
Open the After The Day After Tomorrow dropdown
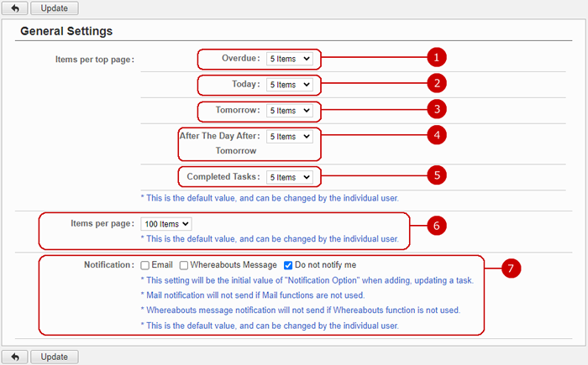click(289, 136)
